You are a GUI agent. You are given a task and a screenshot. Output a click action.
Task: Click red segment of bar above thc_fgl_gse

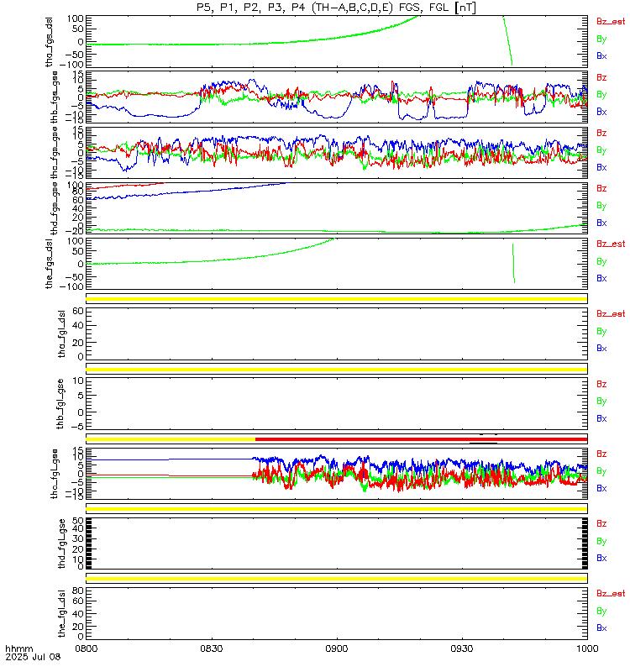pyautogui.click(x=422, y=439)
